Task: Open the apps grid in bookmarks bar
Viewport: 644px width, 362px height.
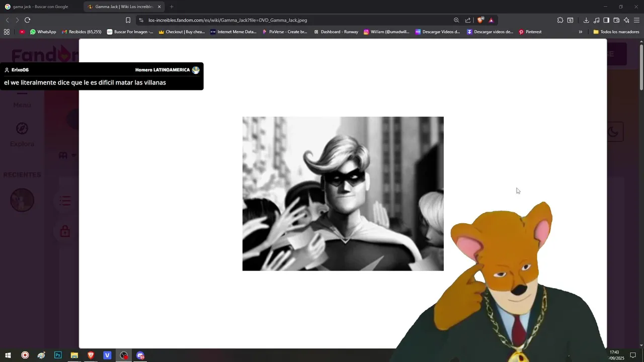Action: (7, 32)
